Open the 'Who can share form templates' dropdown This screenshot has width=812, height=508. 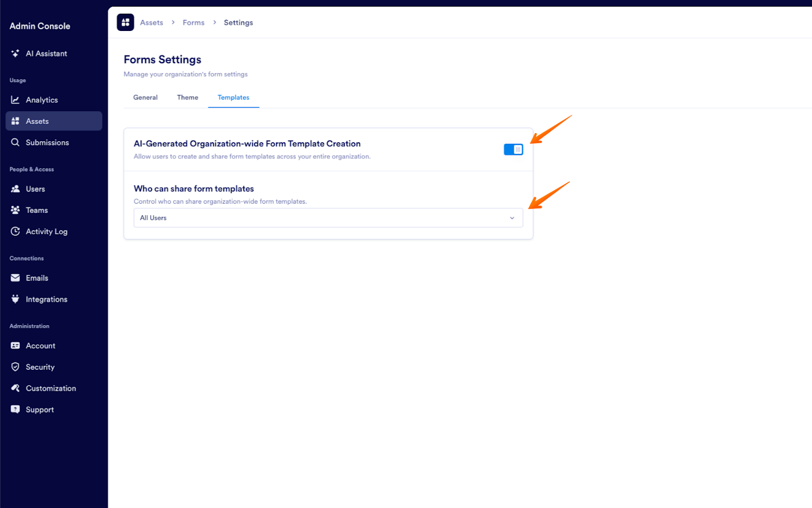click(x=328, y=217)
